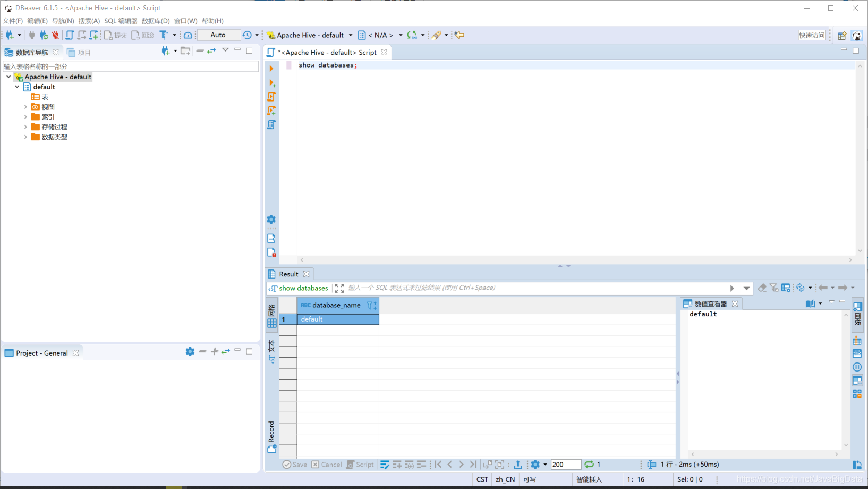Click the 快速访问 quick access button
The image size is (868, 489).
coord(812,35)
